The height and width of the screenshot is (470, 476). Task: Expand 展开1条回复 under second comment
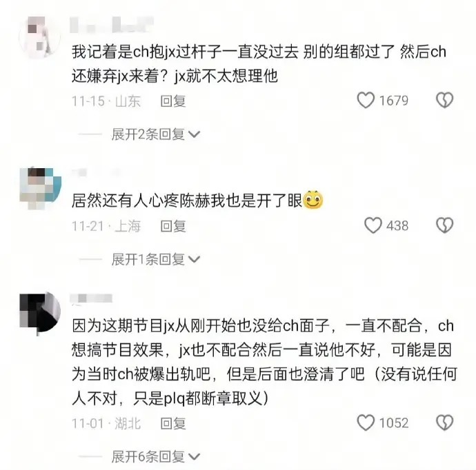[155, 260]
